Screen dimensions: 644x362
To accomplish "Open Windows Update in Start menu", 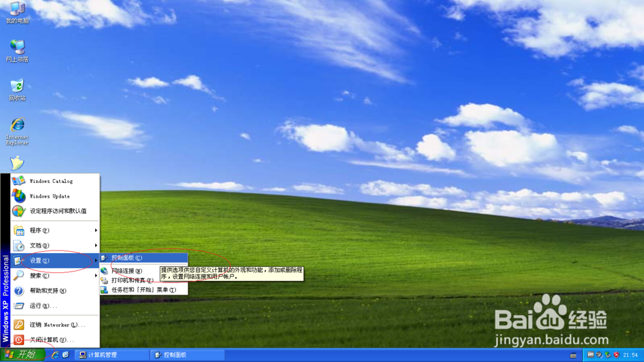I will [x=55, y=196].
